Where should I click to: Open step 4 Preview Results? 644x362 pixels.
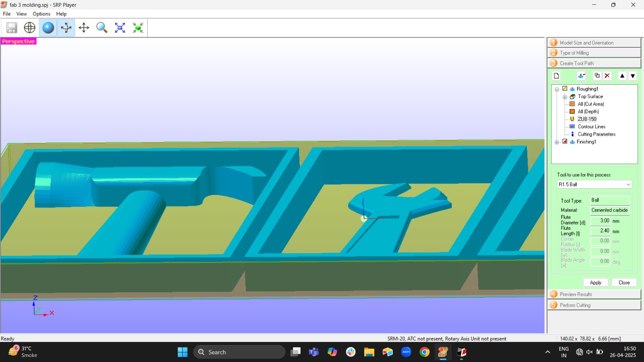pos(594,294)
